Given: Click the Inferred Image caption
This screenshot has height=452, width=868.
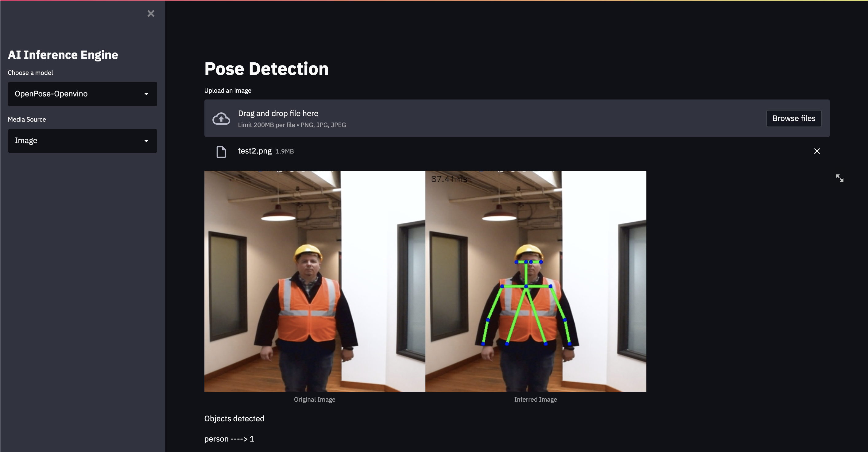Looking at the screenshot, I should [535, 399].
